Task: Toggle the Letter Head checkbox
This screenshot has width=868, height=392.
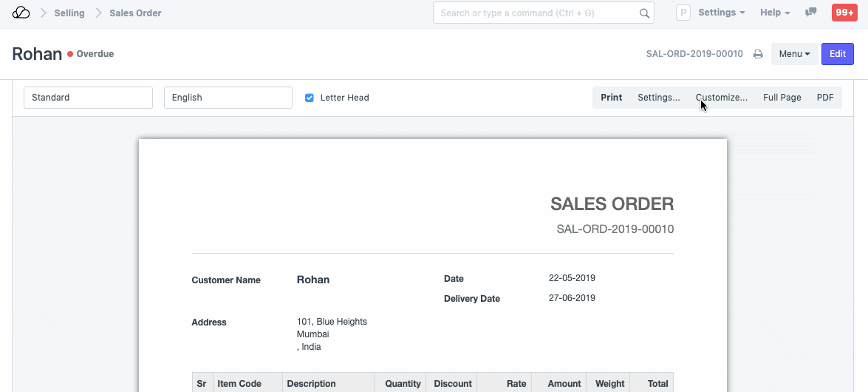Action: 310,98
